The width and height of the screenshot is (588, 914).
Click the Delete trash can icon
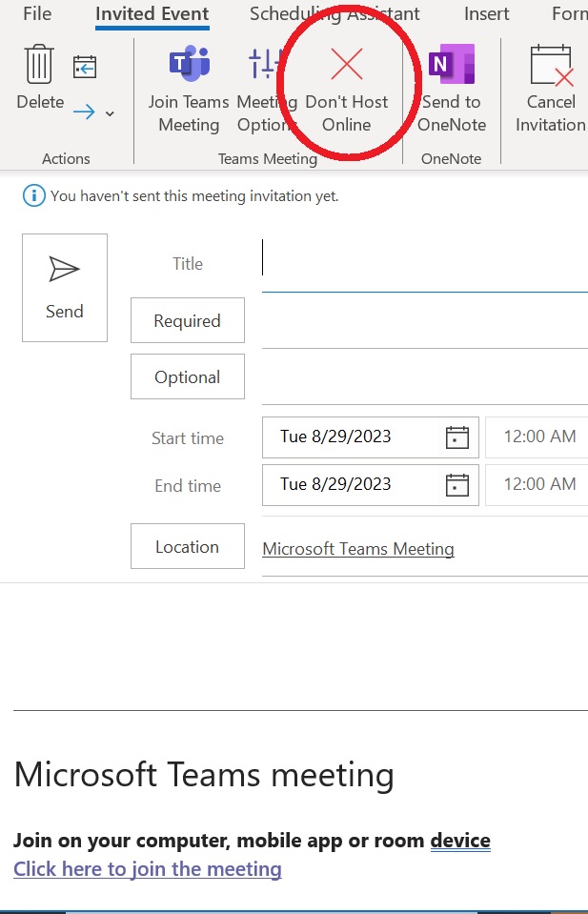(40, 64)
